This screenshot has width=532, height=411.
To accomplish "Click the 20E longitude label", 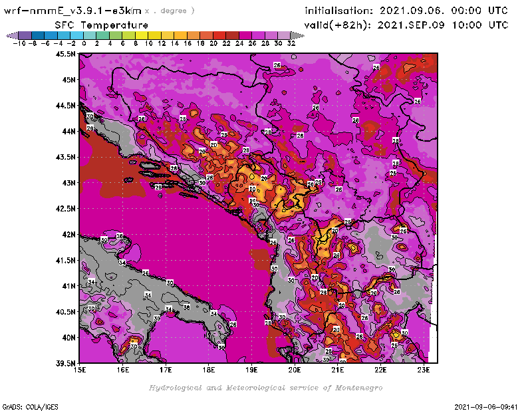I will tap(295, 370).
